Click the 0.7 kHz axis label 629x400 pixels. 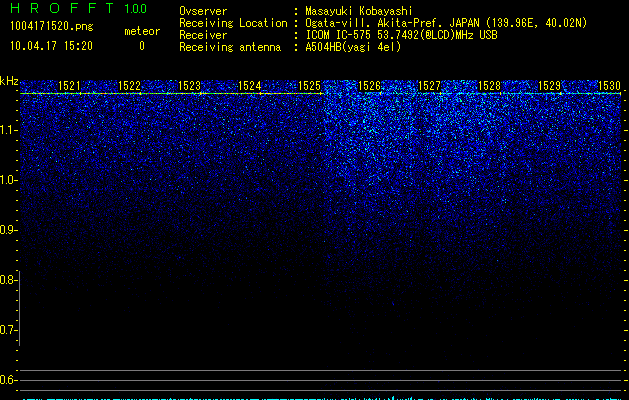8,330
